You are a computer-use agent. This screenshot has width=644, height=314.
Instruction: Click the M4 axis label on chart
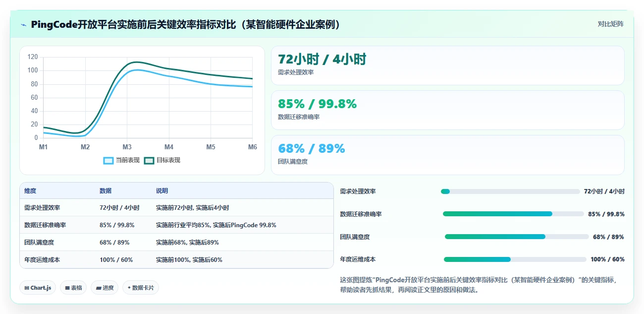[169, 147]
